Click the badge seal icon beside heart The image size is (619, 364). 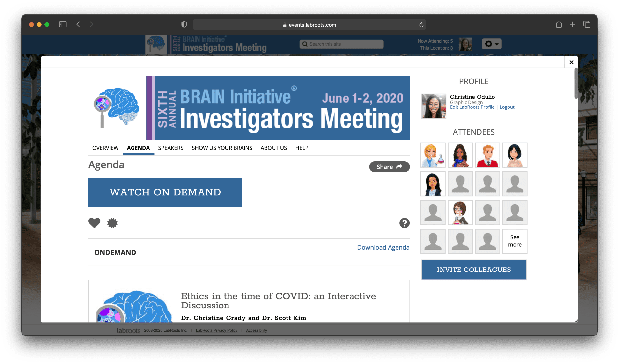tap(112, 223)
